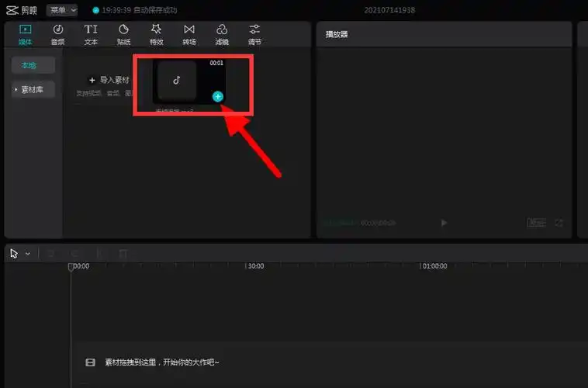Switch to the 转场 transitions tab
This screenshot has height=388, width=588.
pyautogui.click(x=189, y=34)
